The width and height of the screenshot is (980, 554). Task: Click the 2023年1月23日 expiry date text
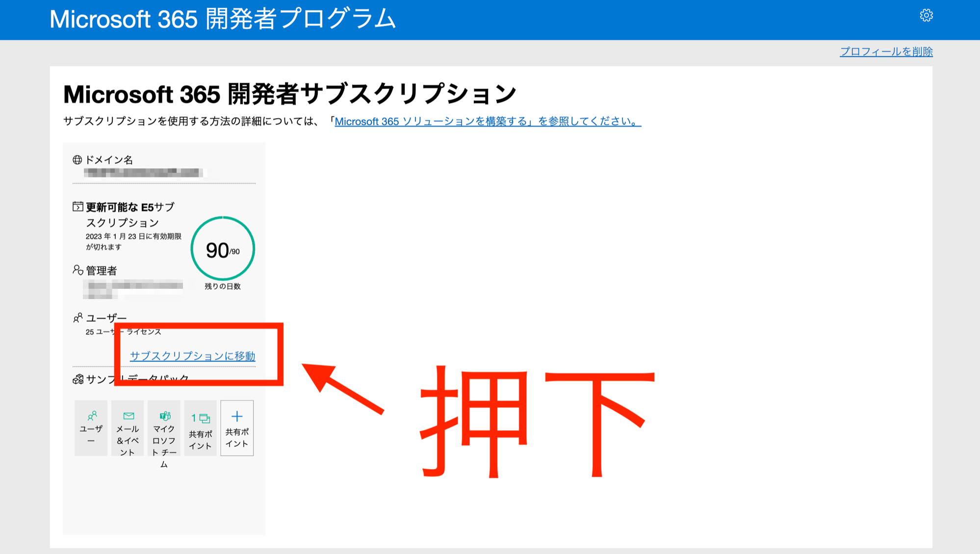click(x=133, y=236)
